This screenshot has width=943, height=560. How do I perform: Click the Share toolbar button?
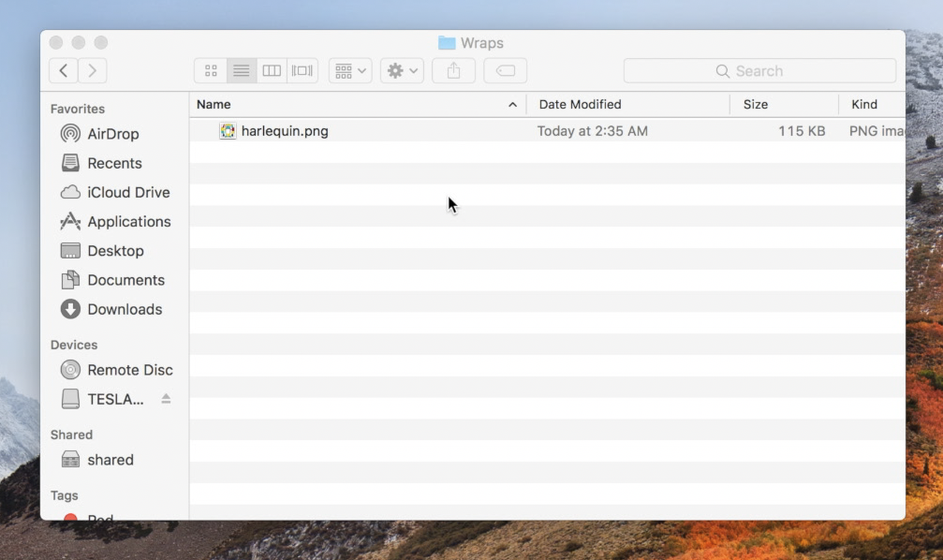453,71
